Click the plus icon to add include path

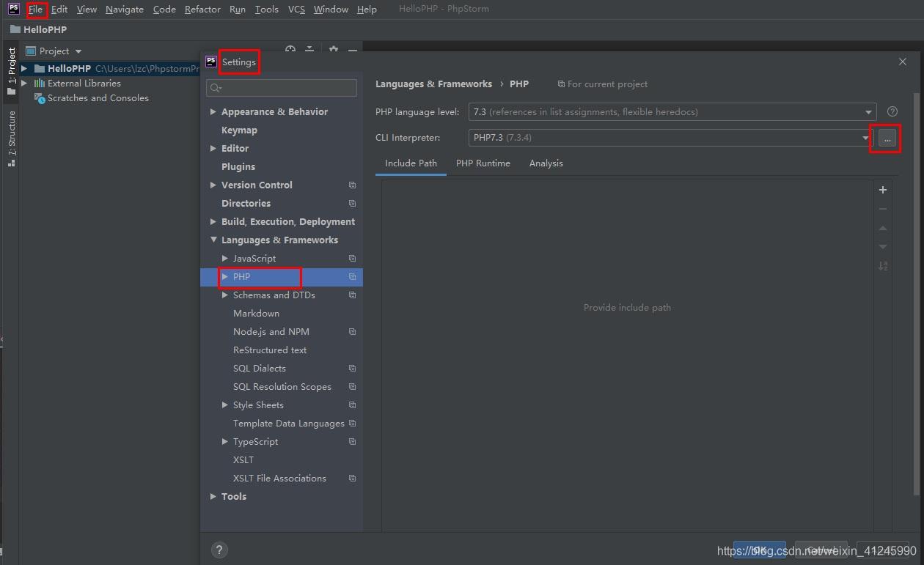pyautogui.click(x=883, y=190)
